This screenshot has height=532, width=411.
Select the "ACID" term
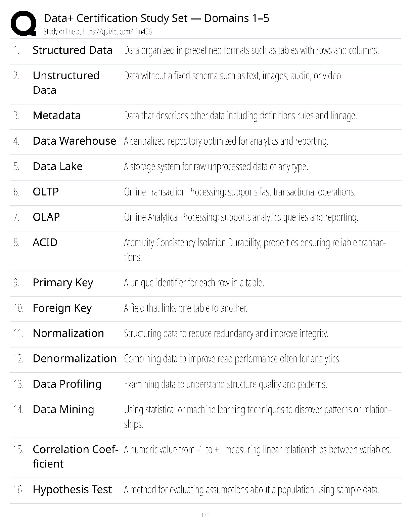click(x=45, y=242)
